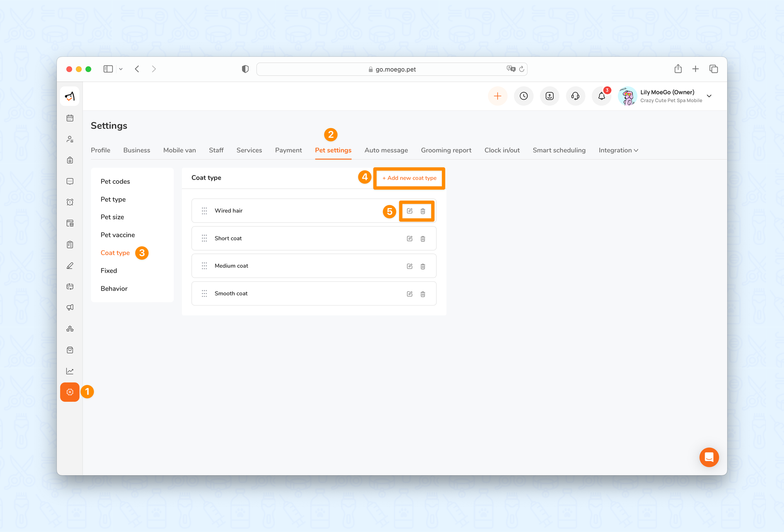This screenshot has width=784, height=532.
Task: Click the megaphone marketing sidebar icon
Action: [x=70, y=308]
